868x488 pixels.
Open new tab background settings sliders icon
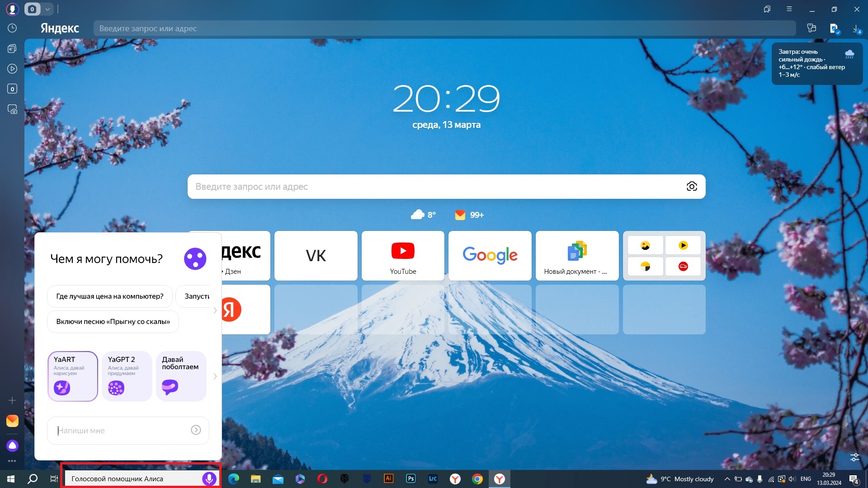pos(854,457)
